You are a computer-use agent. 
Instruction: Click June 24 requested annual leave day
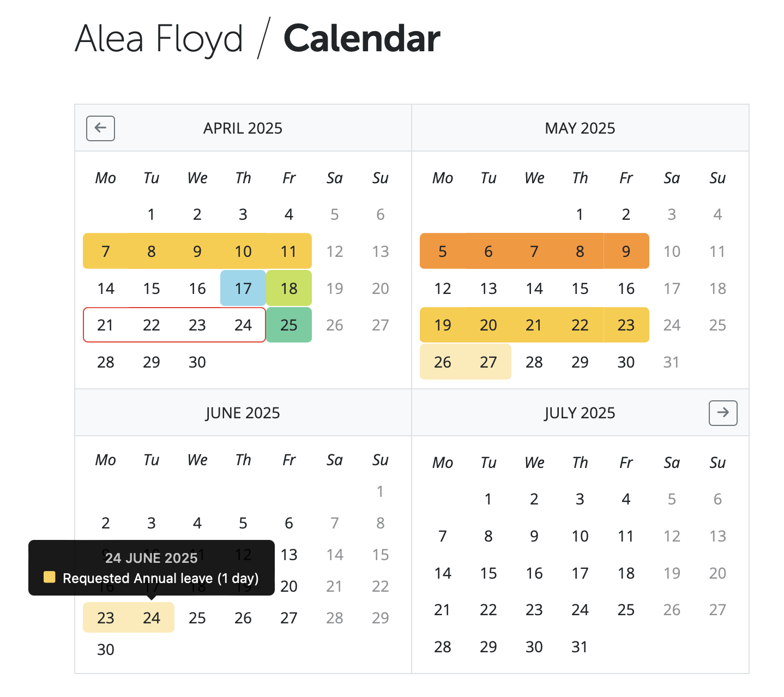point(152,617)
